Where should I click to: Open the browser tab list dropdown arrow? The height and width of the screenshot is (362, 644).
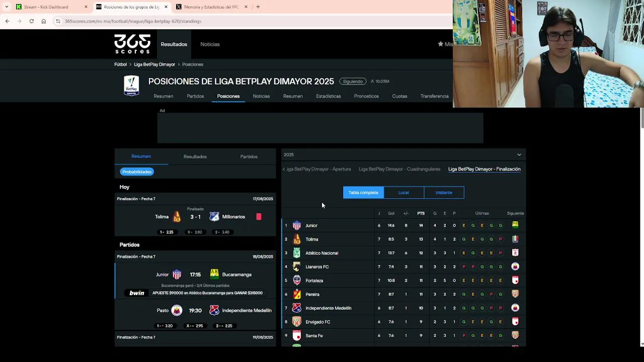7,7
